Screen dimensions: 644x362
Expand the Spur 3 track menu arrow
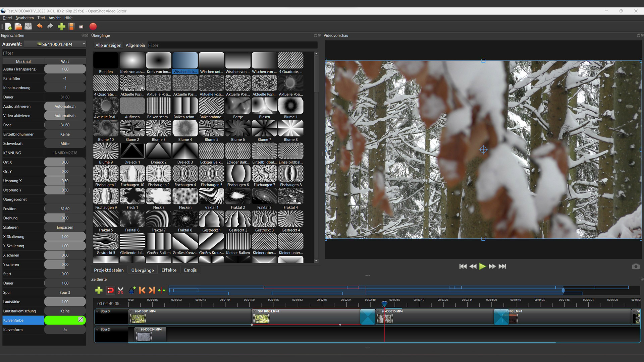pyautogui.click(x=98, y=311)
